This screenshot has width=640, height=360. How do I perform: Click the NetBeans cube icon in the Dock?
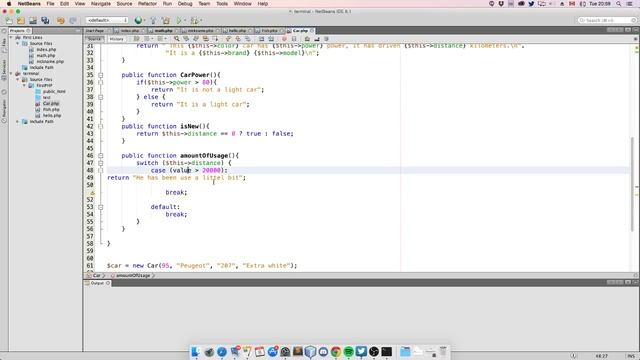(311, 351)
